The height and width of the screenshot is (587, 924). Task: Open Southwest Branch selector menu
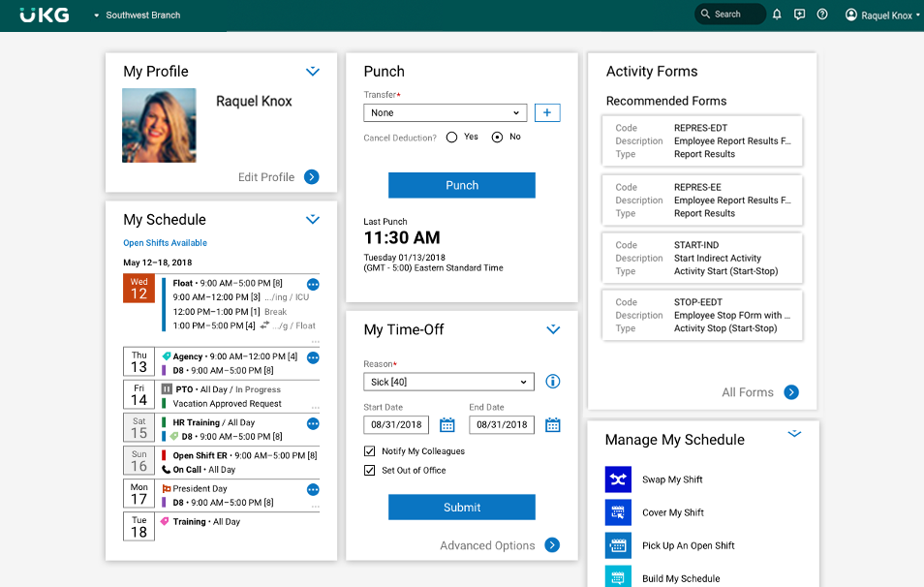[137, 15]
